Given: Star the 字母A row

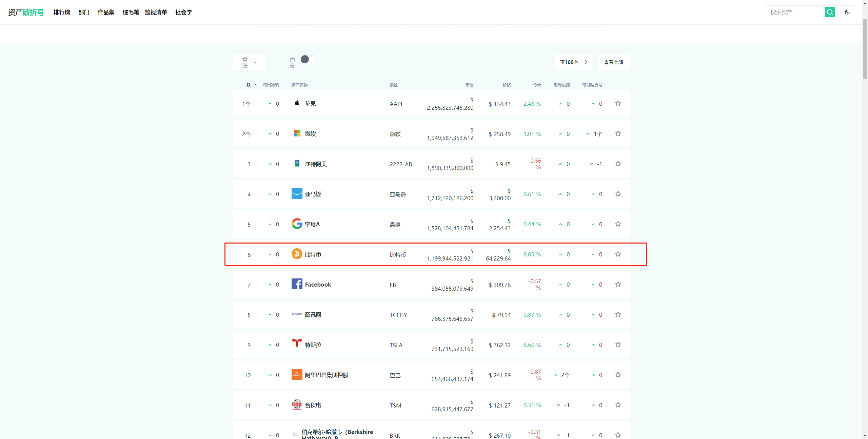Looking at the screenshot, I should 618,224.
